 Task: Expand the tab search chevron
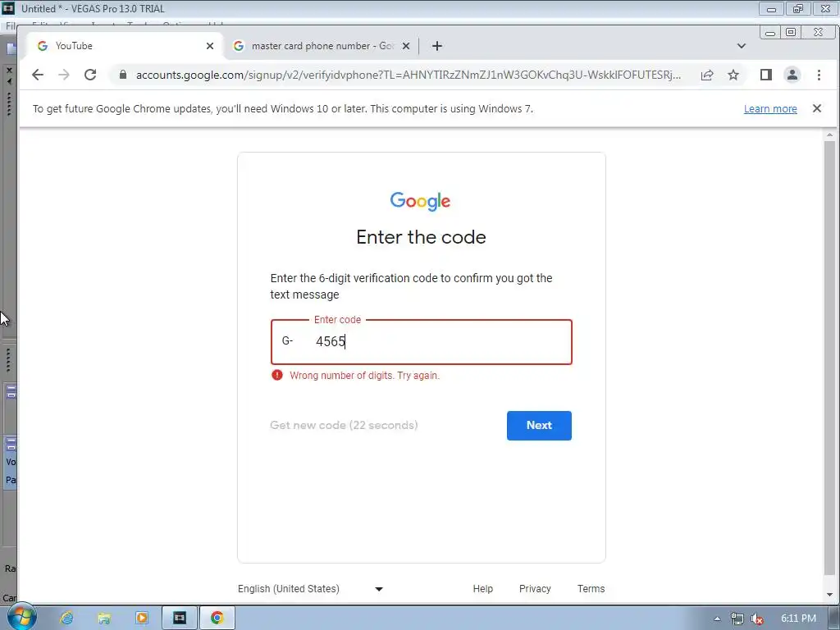click(742, 46)
